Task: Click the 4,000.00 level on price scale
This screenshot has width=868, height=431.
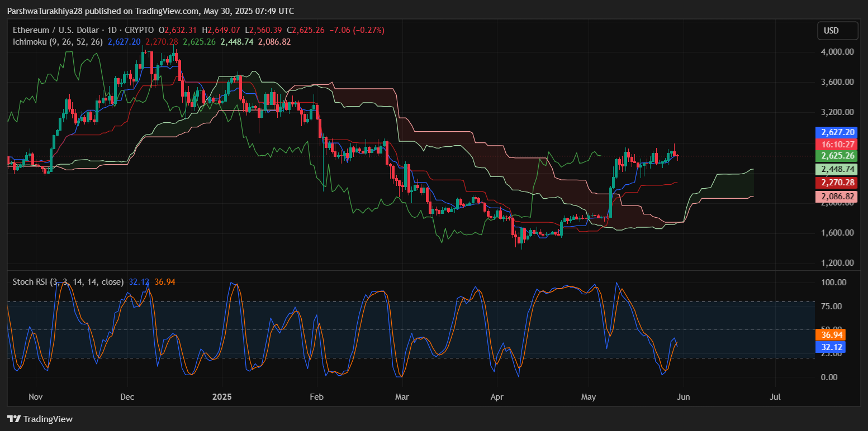Action: coord(837,52)
